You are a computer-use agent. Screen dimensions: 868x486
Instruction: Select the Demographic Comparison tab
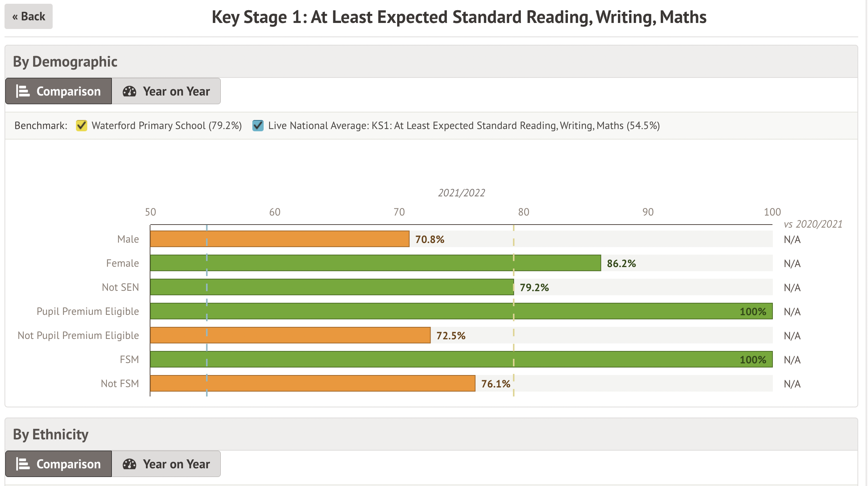coord(59,91)
